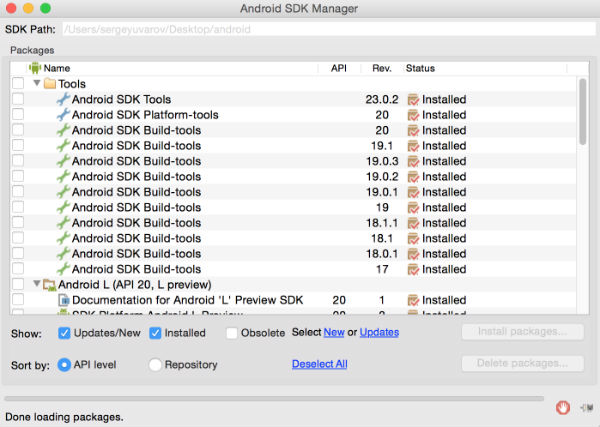Click the Android SDK Tools wrench icon
Screen dimensions: 600x427
tap(63, 100)
